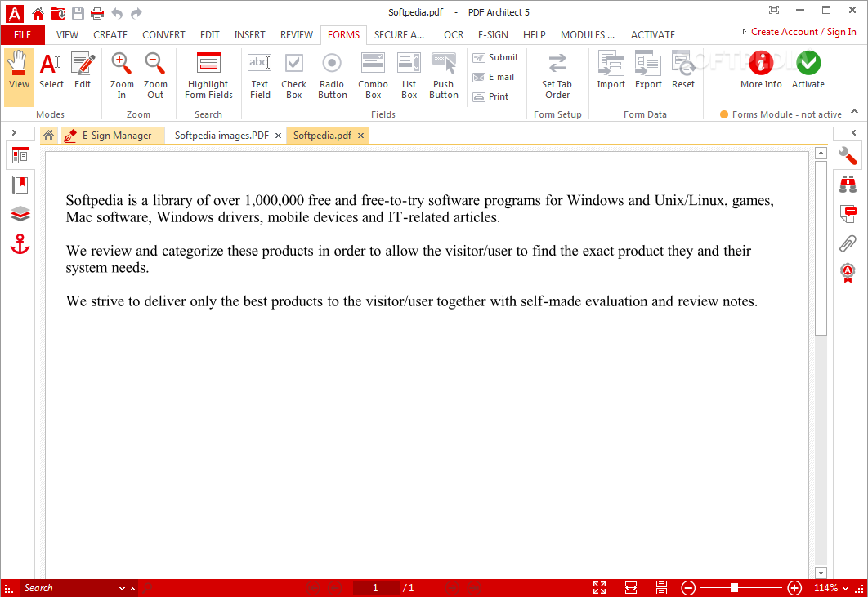Switch to Edit mode pencil icon
Image resolution: width=868 pixels, height=597 pixels.
point(83,71)
